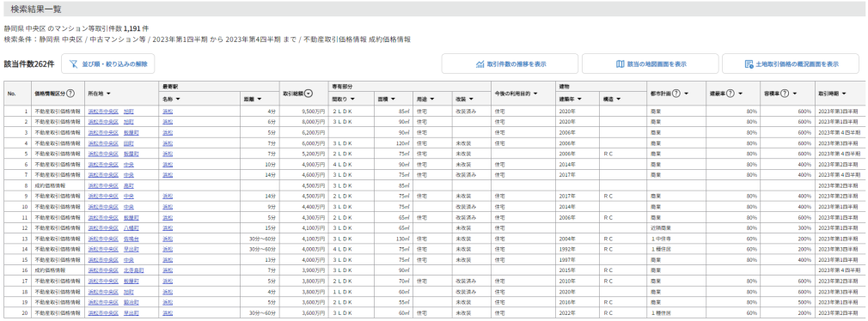Open 佐鳴台 link in row 13
868x321 pixels.
[131, 239]
